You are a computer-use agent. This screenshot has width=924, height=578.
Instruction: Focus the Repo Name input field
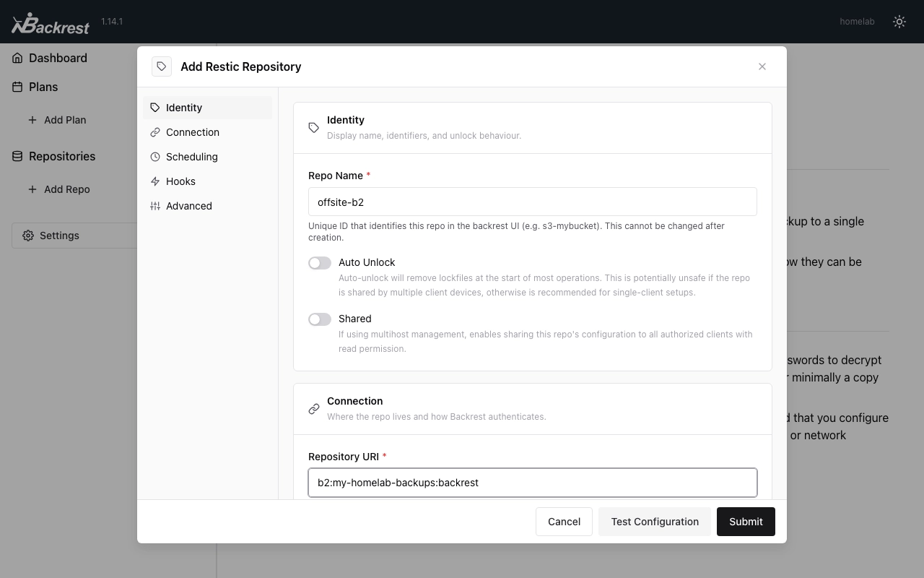coord(533,202)
